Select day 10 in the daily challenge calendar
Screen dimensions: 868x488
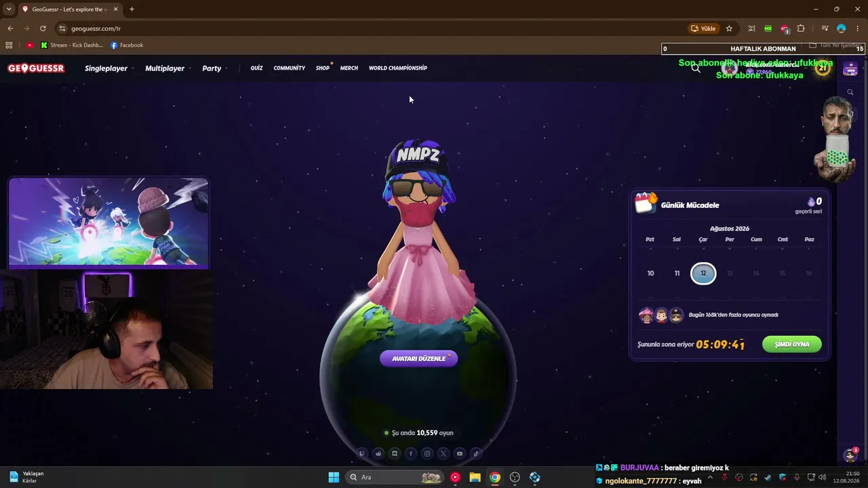click(650, 273)
